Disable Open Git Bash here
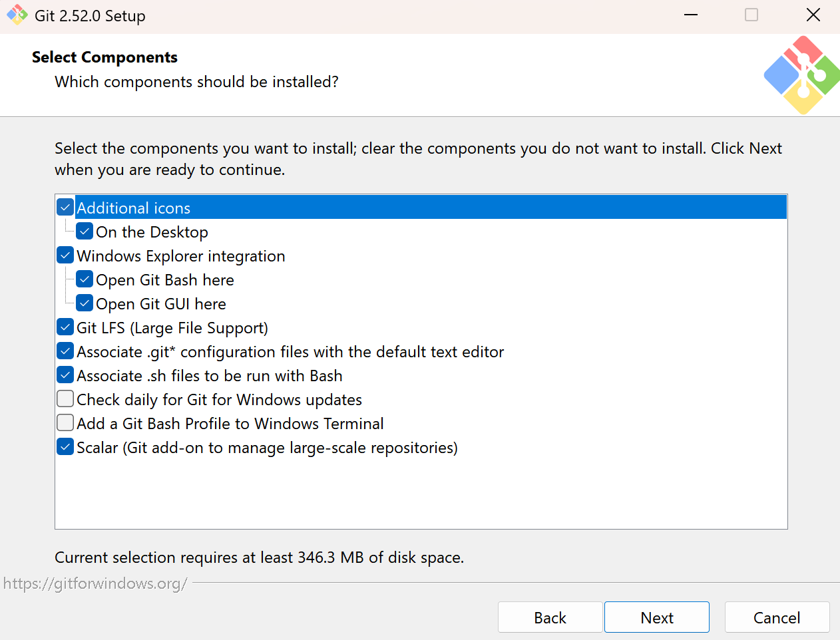 click(x=85, y=279)
